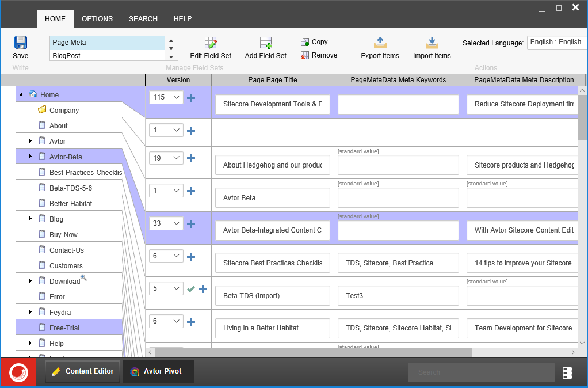The width and height of the screenshot is (588, 388).
Task: Select the BlogPost field set
Action: [x=107, y=55]
